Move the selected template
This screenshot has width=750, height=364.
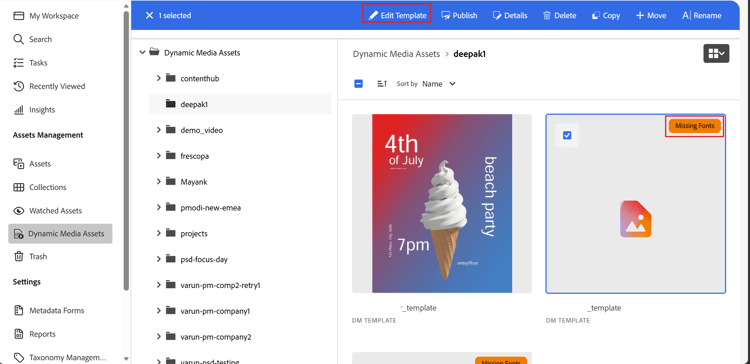point(651,15)
